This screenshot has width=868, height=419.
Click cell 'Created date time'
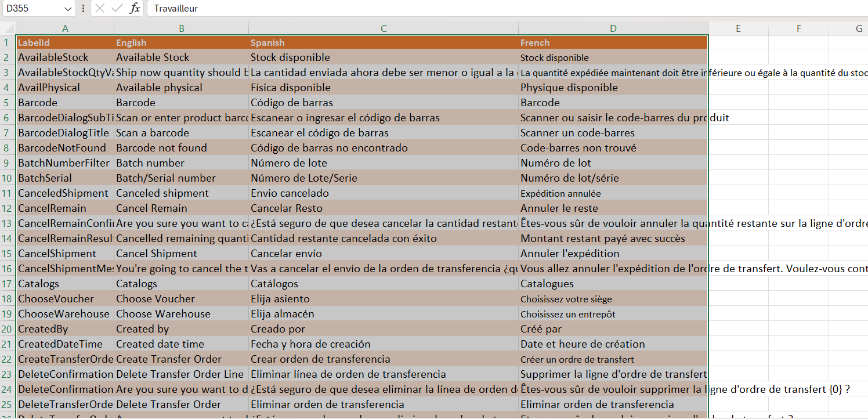tap(182, 344)
